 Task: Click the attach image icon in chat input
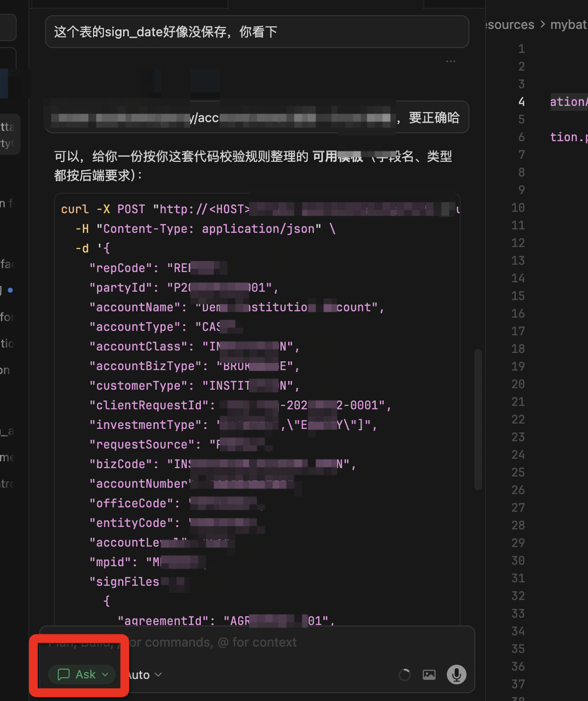tap(429, 675)
